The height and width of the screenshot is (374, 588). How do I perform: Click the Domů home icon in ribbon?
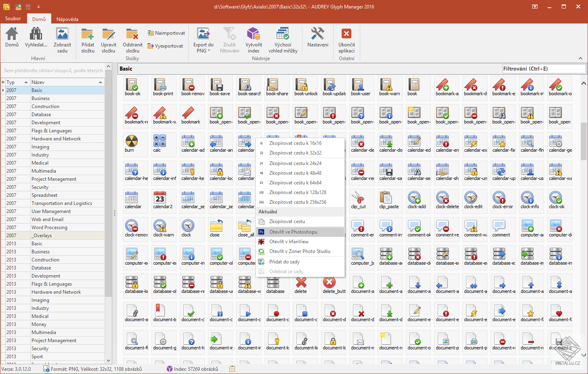coord(12,34)
